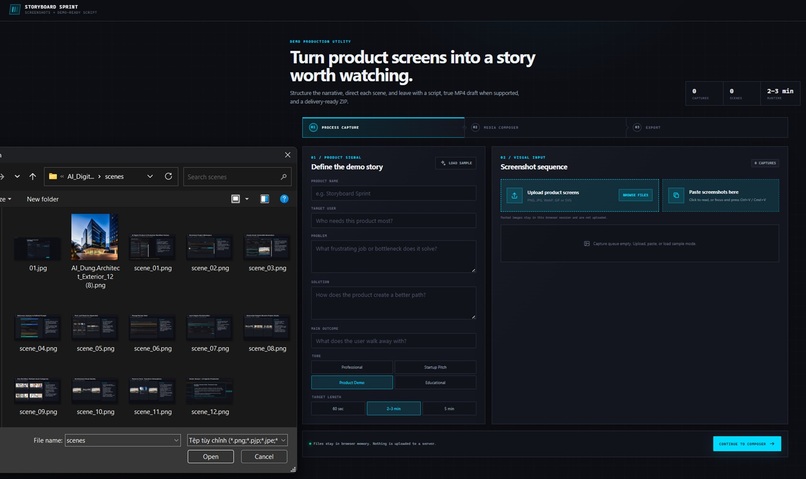The image size is (806, 479).
Task: Toggle the preview pane icon in file dialog
Action: pos(265,199)
